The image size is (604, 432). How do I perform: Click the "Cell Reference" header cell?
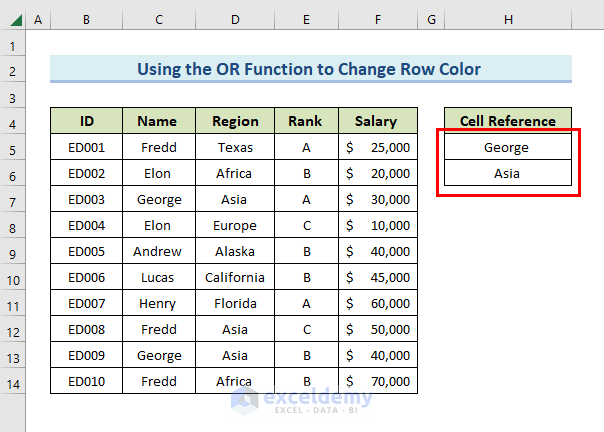pyautogui.click(x=507, y=121)
